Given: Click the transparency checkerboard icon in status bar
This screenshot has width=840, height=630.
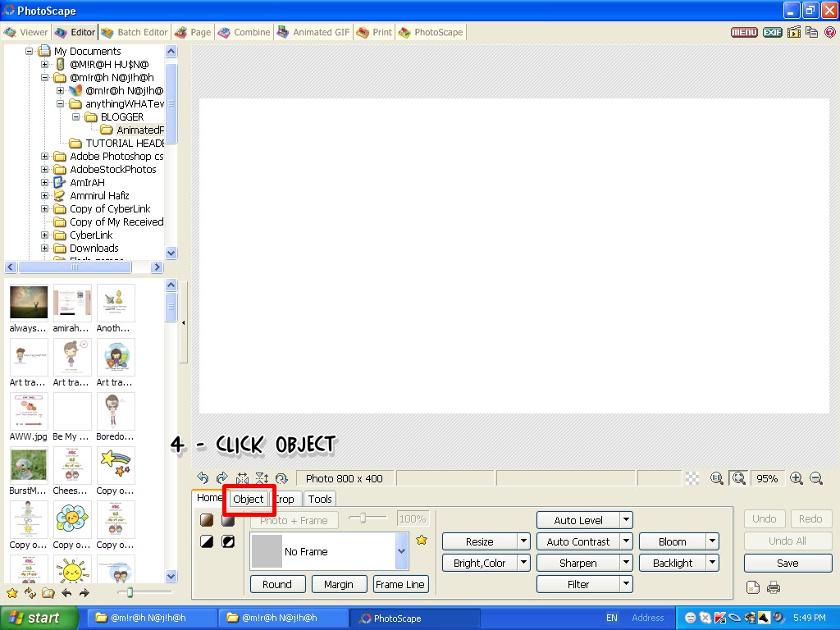Looking at the screenshot, I should [x=692, y=478].
